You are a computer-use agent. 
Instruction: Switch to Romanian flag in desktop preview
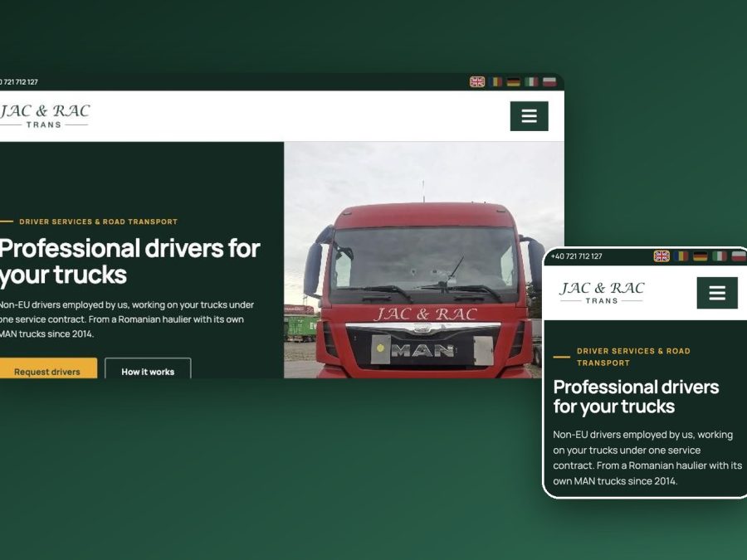coord(496,82)
